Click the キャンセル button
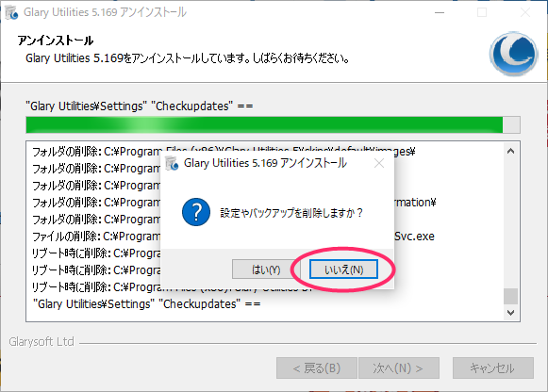This screenshot has height=392, width=548. click(492, 367)
